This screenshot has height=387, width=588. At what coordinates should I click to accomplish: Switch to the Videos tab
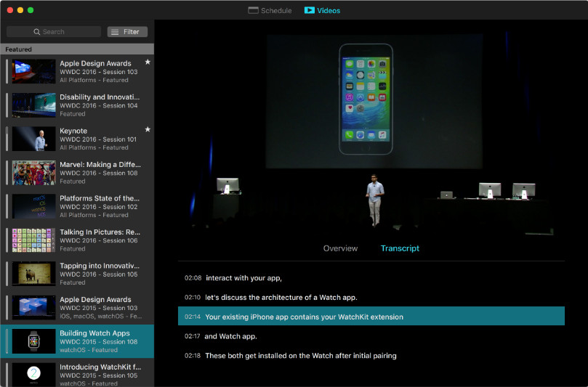point(323,10)
